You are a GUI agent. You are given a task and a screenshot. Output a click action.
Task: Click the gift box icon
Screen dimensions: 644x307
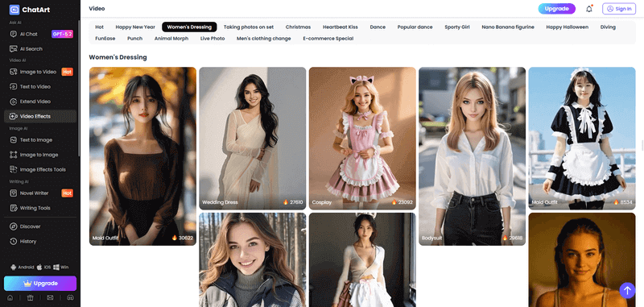click(30, 297)
